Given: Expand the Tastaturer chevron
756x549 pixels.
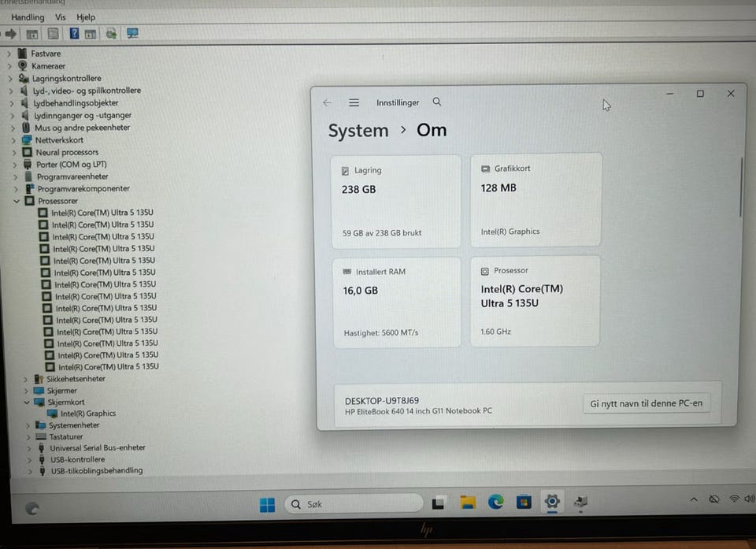Looking at the screenshot, I should click(28, 437).
